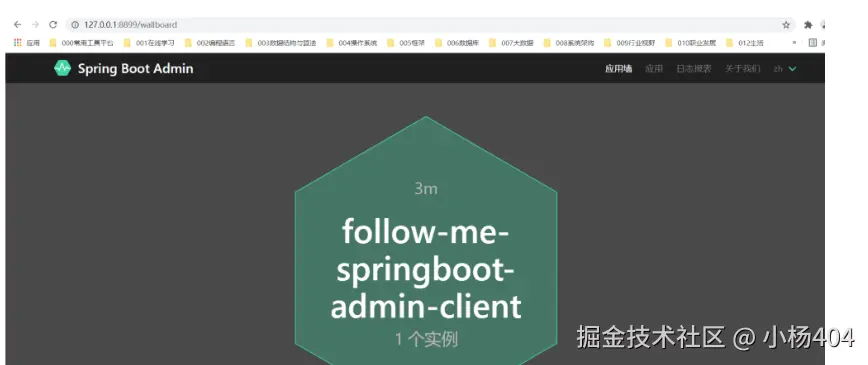868x365 pixels.
Task: Open the 009行业视野 bookmark folder
Action: (x=629, y=42)
